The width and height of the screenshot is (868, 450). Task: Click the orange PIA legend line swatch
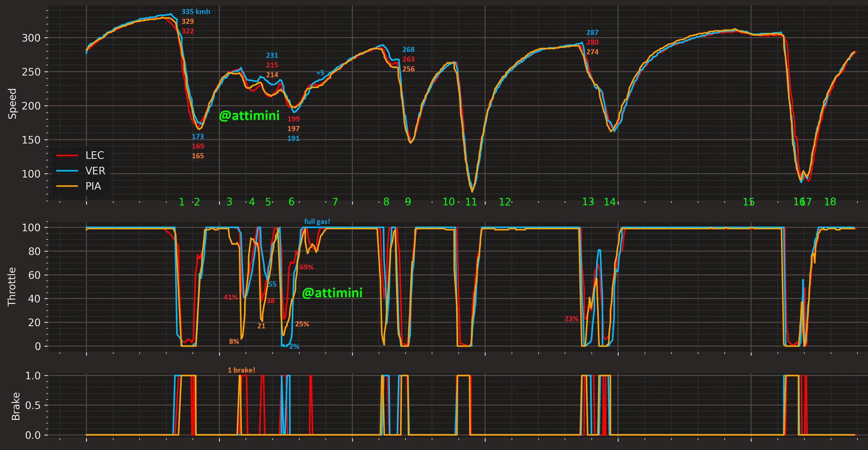coord(67,186)
